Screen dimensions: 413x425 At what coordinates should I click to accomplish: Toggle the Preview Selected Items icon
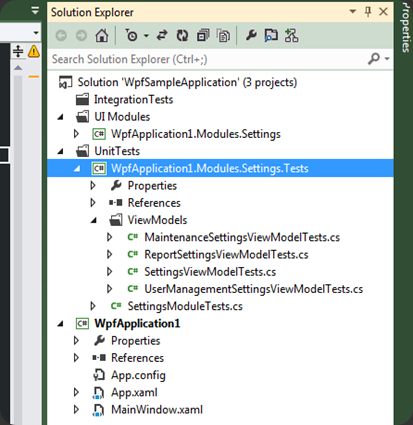[x=271, y=35]
